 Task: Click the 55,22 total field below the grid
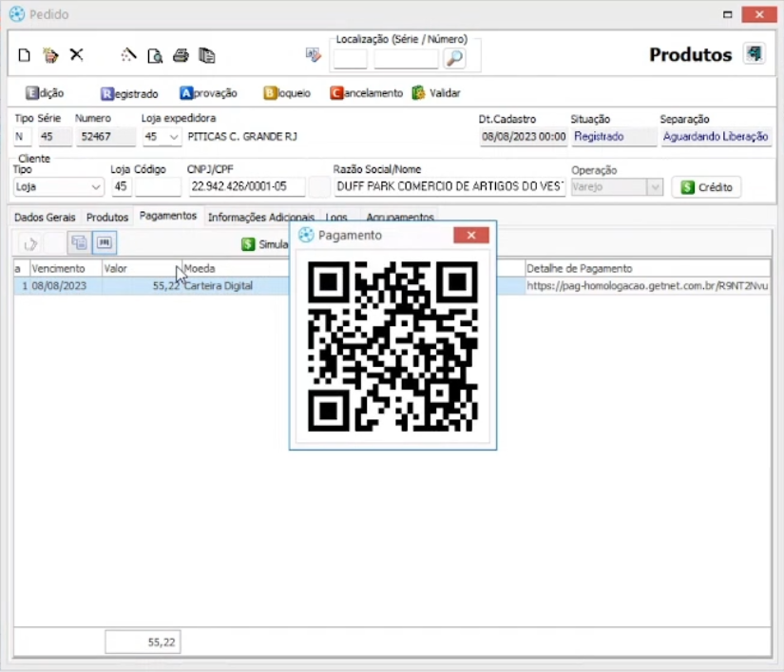pyautogui.click(x=143, y=642)
